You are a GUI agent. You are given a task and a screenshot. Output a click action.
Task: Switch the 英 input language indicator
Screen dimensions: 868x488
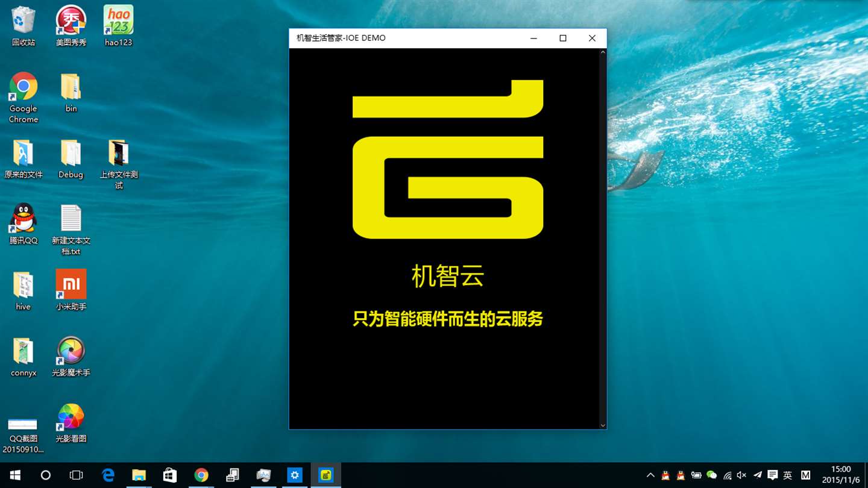coord(788,475)
